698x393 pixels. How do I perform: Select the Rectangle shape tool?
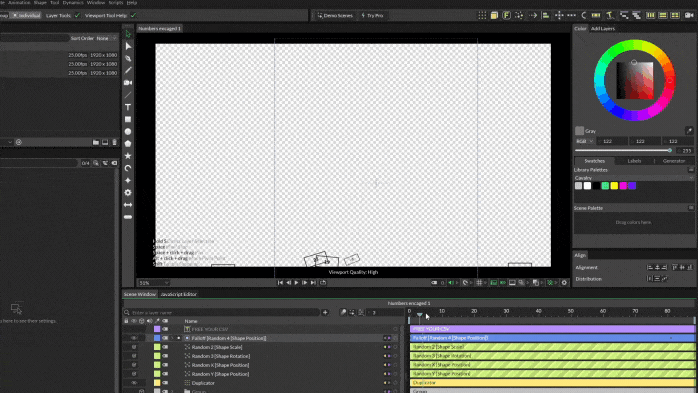(x=128, y=119)
